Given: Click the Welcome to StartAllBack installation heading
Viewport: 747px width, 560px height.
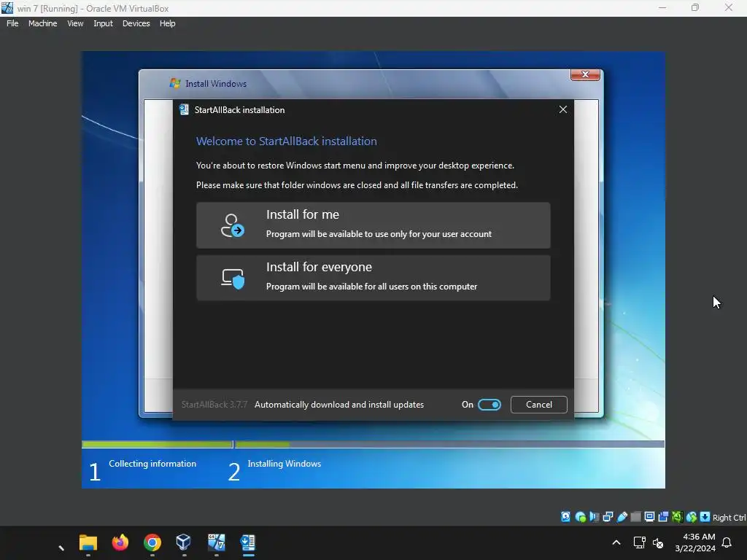Looking at the screenshot, I should pyautogui.click(x=286, y=141).
